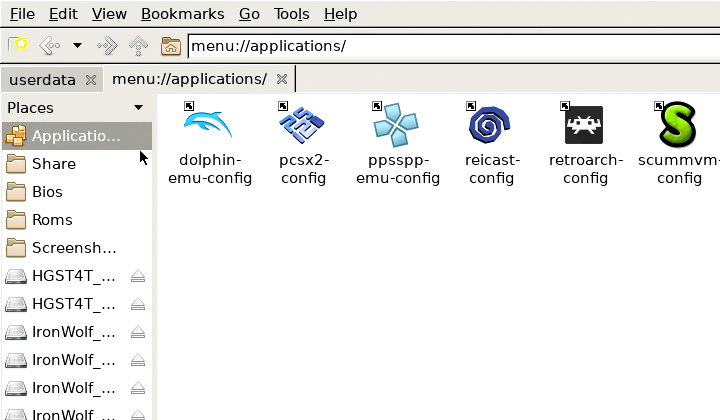Open the pcsx2-config launcher icon
This screenshot has width=720, height=420.
click(302, 125)
